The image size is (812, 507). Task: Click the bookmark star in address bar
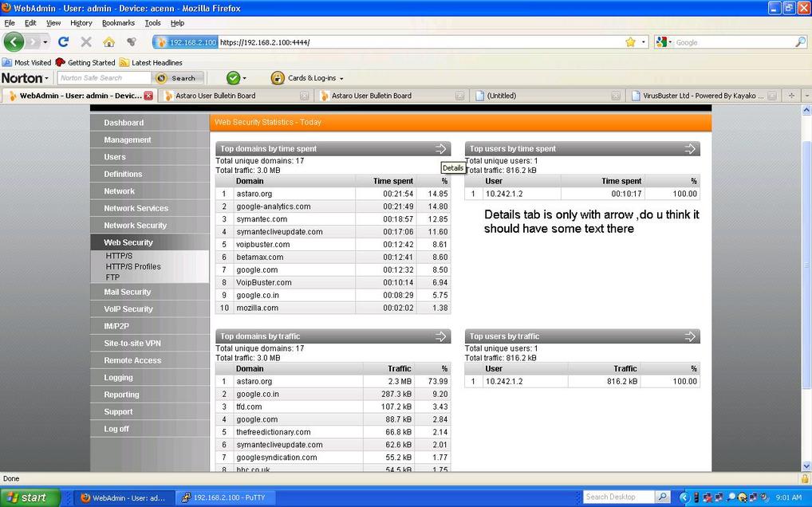(630, 42)
